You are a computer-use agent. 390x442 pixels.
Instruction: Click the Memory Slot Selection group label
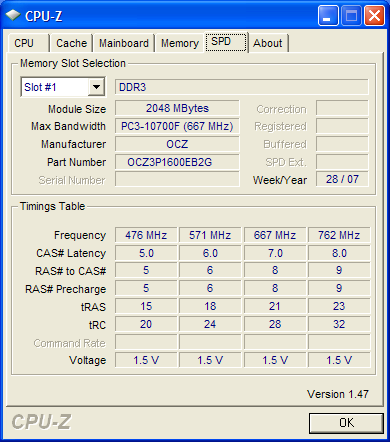pos(73,63)
